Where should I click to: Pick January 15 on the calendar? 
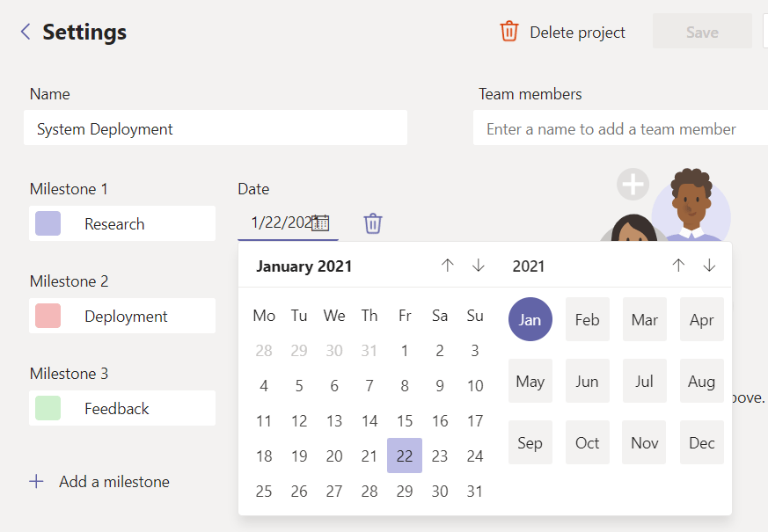tap(405, 421)
